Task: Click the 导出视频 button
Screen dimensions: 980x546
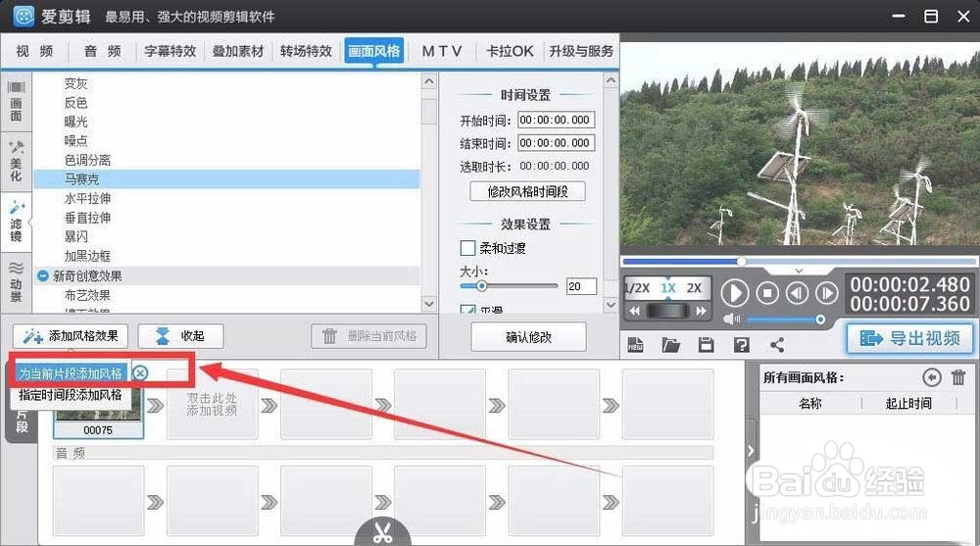Action: (910, 338)
